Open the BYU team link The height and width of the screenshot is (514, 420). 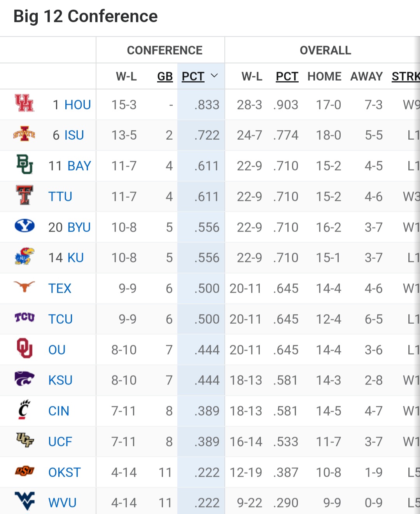tap(79, 227)
